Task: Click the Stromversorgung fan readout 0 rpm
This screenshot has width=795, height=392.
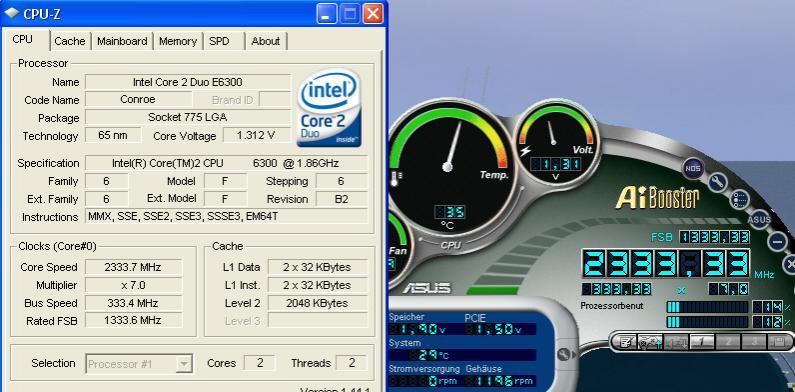Action: tap(424, 381)
